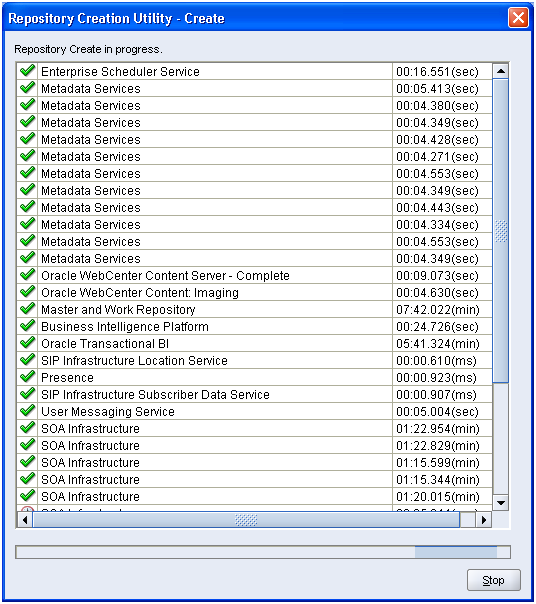Click checkmark next to Oracle WebCenter Content: Imaging

point(27,292)
